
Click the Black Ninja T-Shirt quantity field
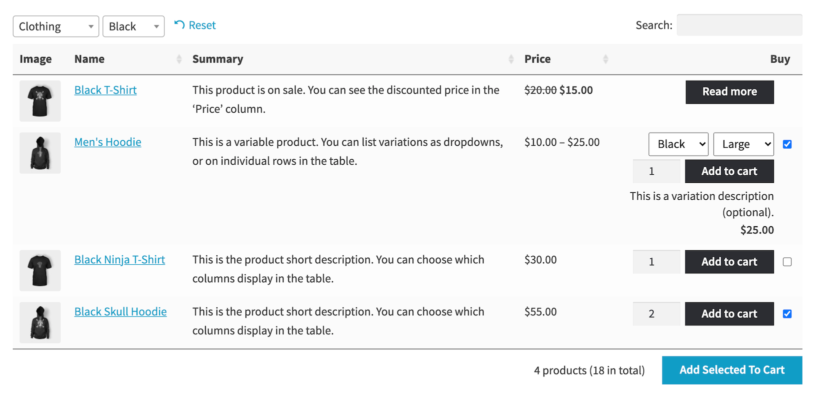point(656,262)
